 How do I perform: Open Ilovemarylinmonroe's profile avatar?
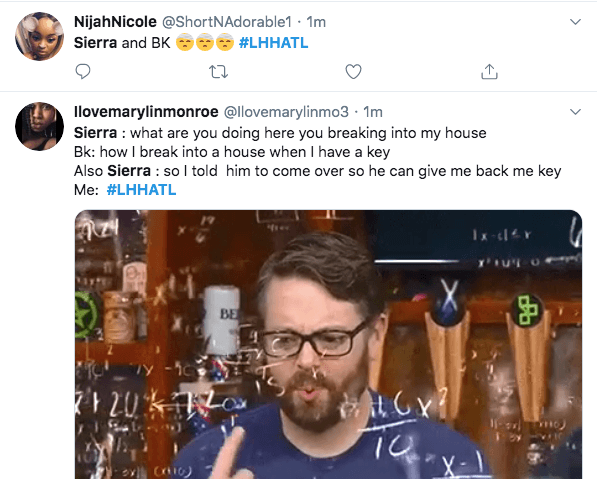point(40,126)
